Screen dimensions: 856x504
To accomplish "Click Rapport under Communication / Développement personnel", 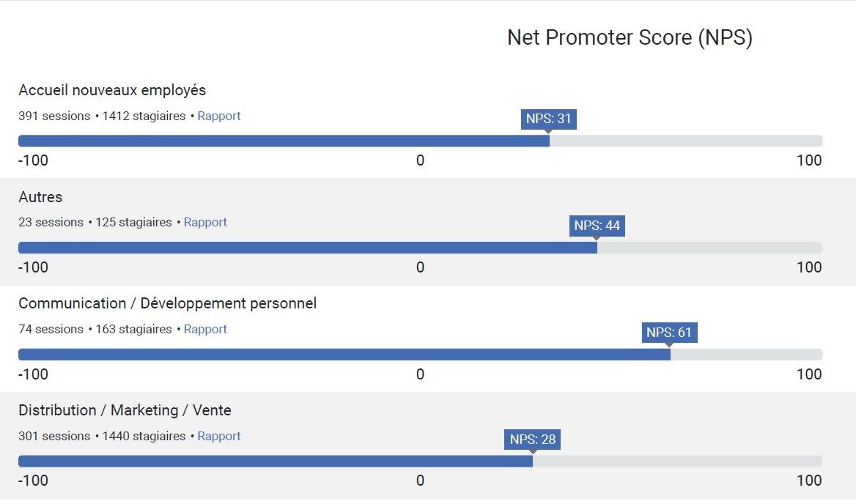I will click(x=205, y=329).
